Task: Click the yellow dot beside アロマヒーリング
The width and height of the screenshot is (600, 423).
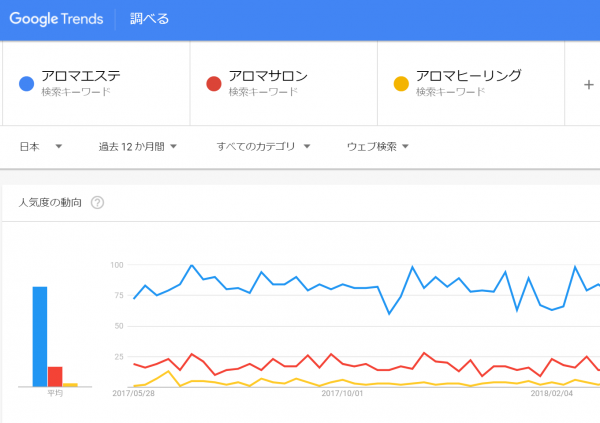Action: (x=401, y=83)
